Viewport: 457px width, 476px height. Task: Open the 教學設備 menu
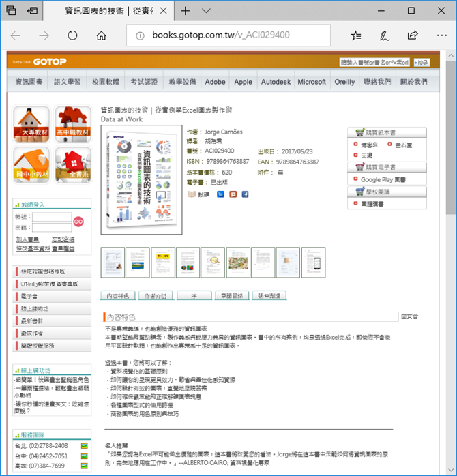click(182, 82)
